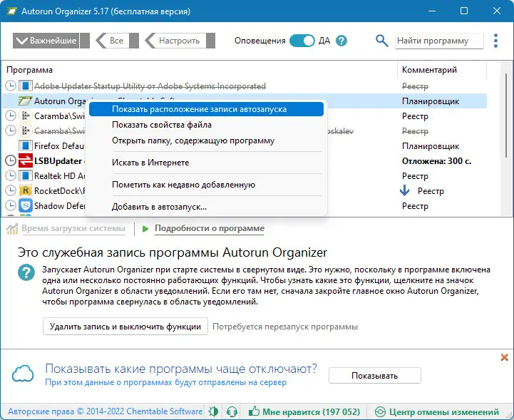Open the three-dot more options menu
The height and width of the screenshot is (420, 514).
tap(495, 41)
